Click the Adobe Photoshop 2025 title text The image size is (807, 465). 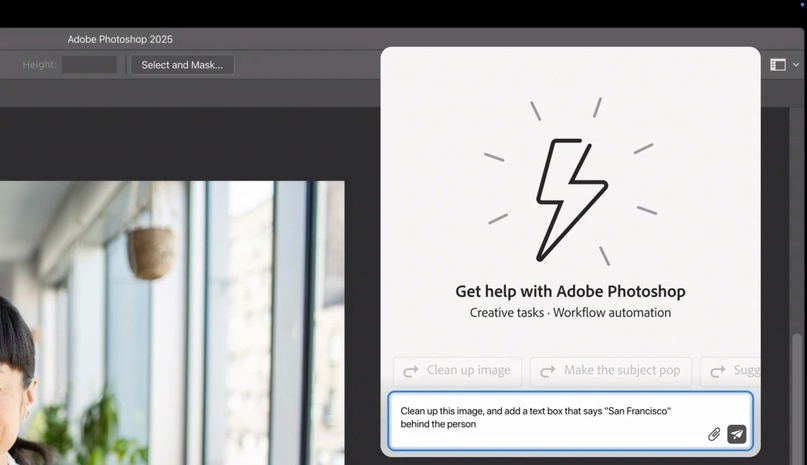[120, 39]
